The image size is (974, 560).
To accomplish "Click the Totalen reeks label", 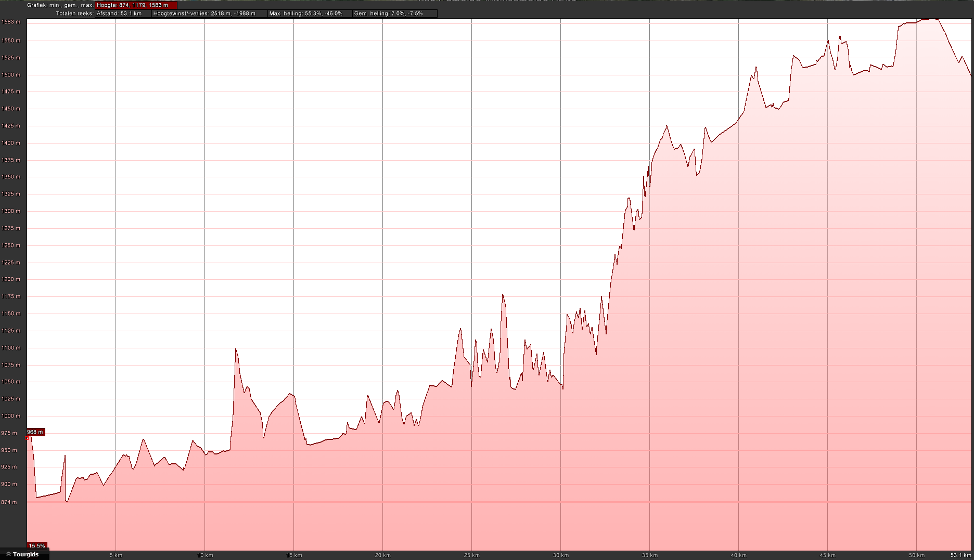I will tap(74, 14).
